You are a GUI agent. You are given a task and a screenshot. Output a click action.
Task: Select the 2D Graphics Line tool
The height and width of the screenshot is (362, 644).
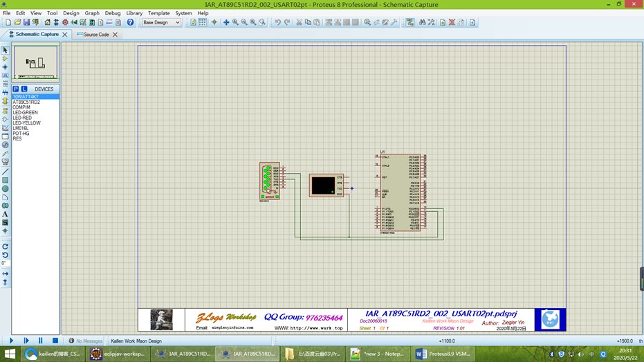[5, 172]
